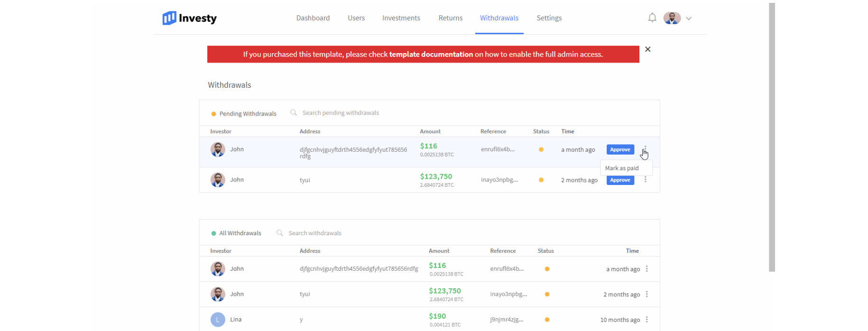
Task: Click the Search pending withdrawals field
Action: tap(341, 113)
